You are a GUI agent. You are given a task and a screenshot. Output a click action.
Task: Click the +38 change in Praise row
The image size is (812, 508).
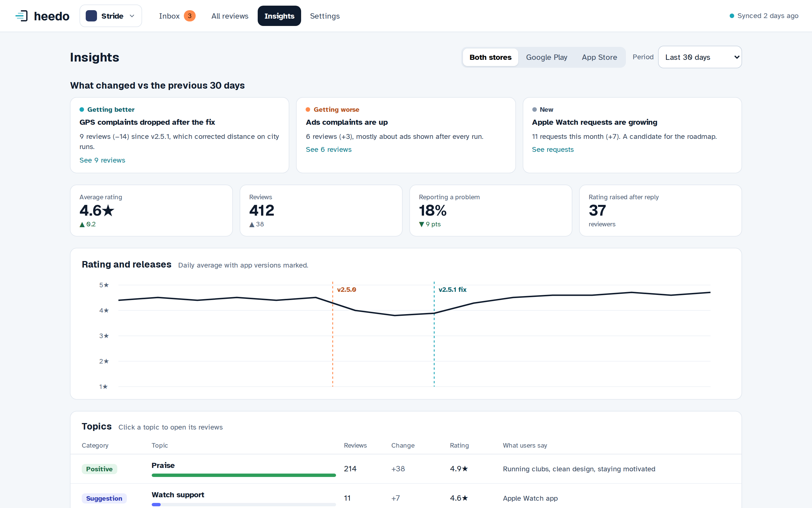tap(398, 469)
